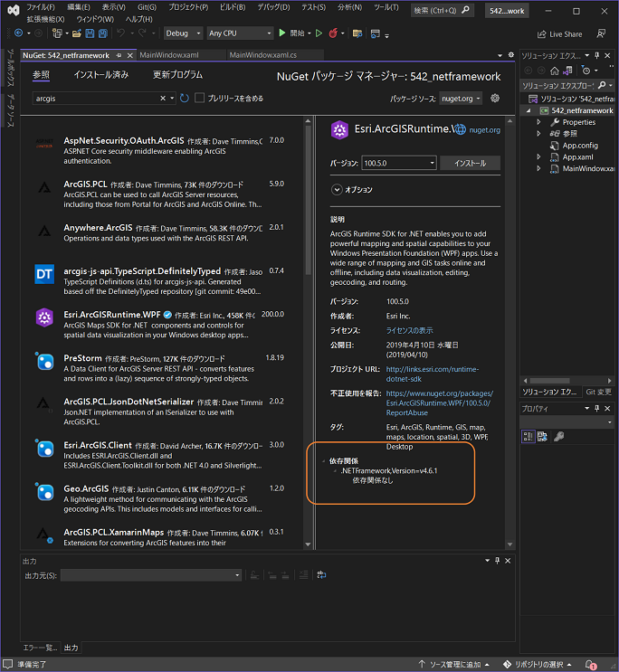Click the Find in Files folder icon in the toolbar

[x=357, y=33]
